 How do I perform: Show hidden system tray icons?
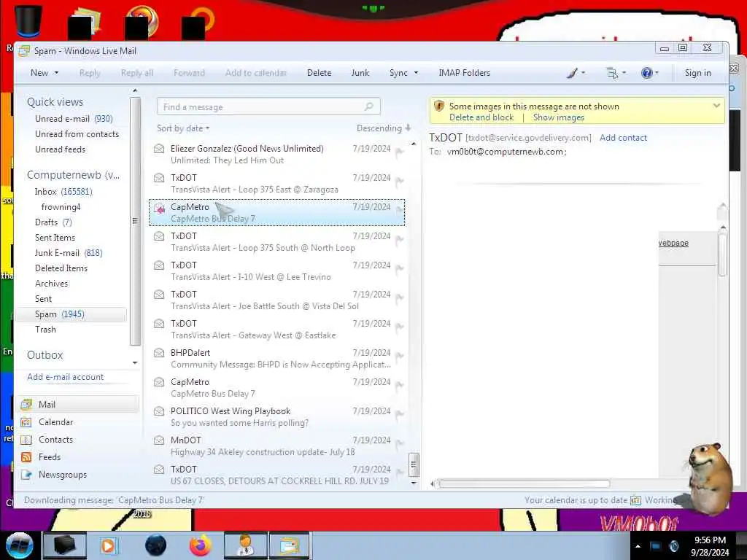point(638,546)
